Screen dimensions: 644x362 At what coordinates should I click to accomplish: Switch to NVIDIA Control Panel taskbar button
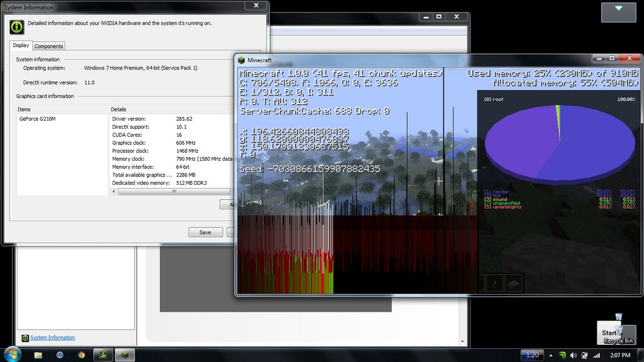point(103,354)
